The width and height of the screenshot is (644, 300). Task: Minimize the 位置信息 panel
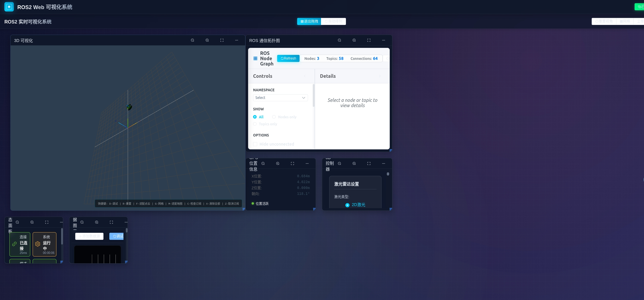[307, 164]
